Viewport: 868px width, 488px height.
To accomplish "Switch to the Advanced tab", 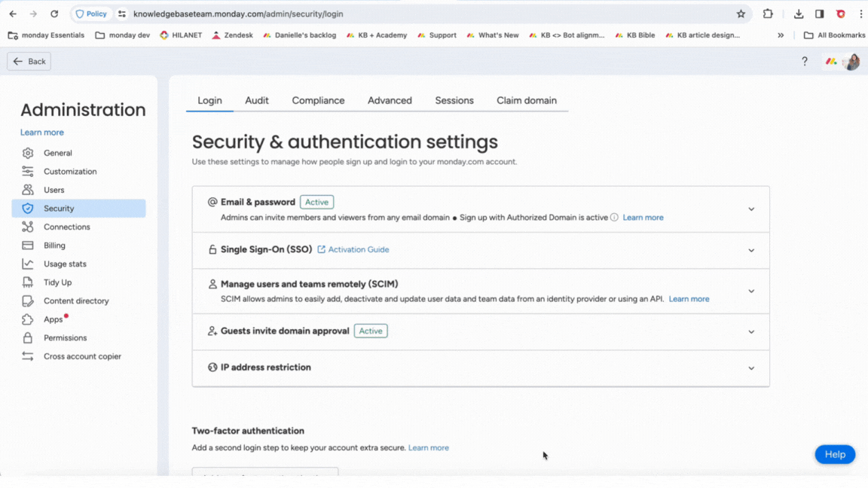I will [x=390, y=101].
